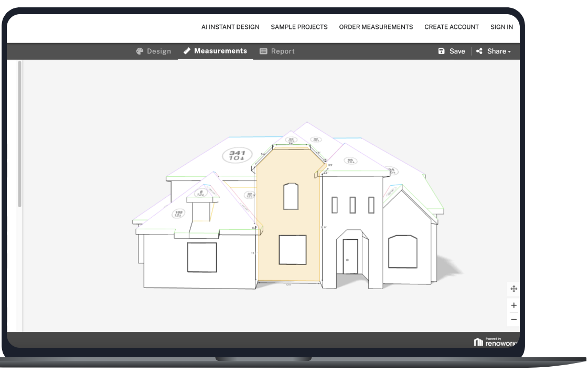Image resolution: width=588 pixels, height=373 pixels.
Task: Click the SIGN IN link
Action: tap(501, 27)
